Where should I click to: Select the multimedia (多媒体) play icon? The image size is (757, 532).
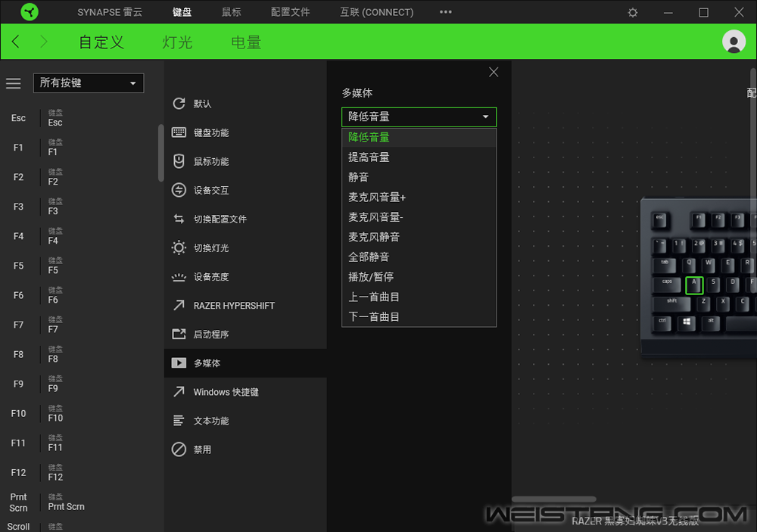(x=179, y=363)
